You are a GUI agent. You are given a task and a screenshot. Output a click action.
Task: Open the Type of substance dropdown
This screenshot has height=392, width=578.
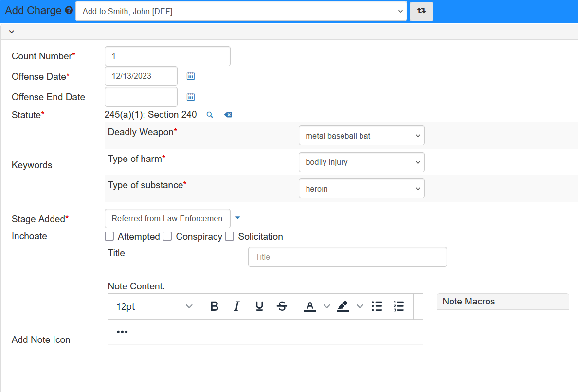tap(361, 189)
